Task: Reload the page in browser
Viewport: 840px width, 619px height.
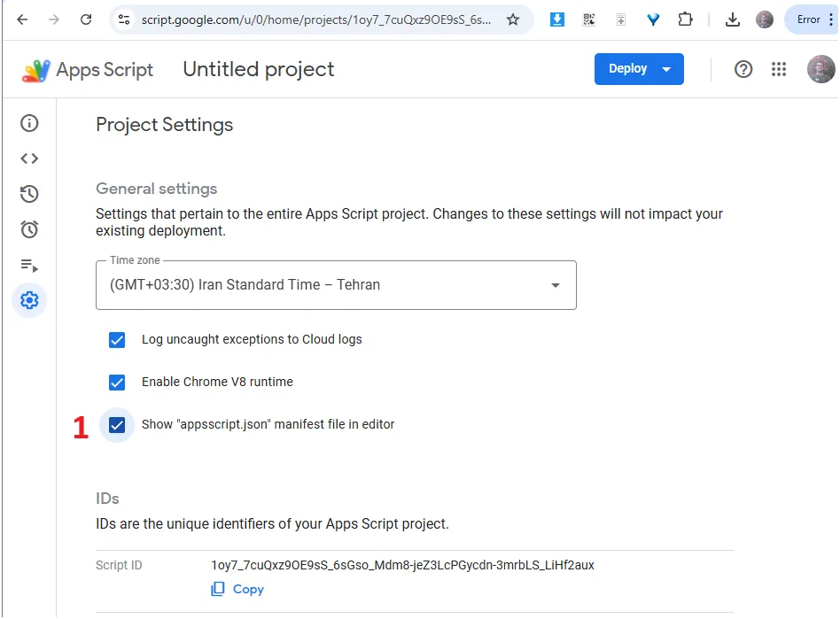Action: [86, 19]
